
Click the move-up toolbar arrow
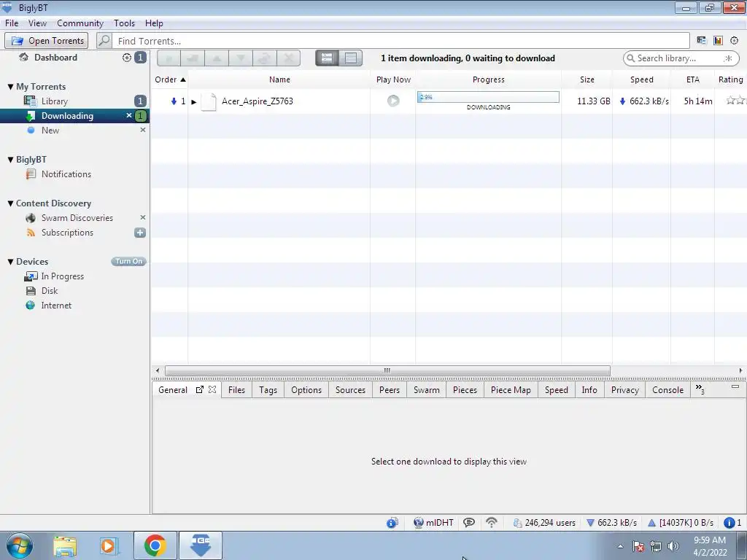click(217, 58)
